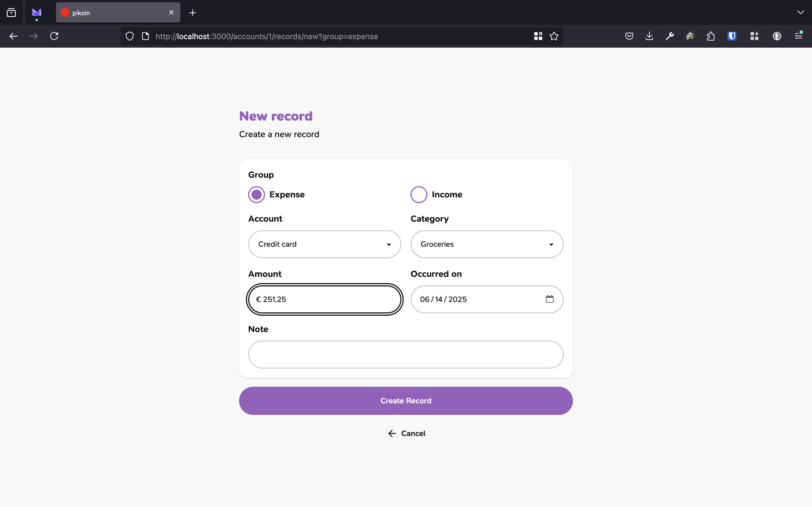Go back with the browser back arrow

[x=14, y=36]
